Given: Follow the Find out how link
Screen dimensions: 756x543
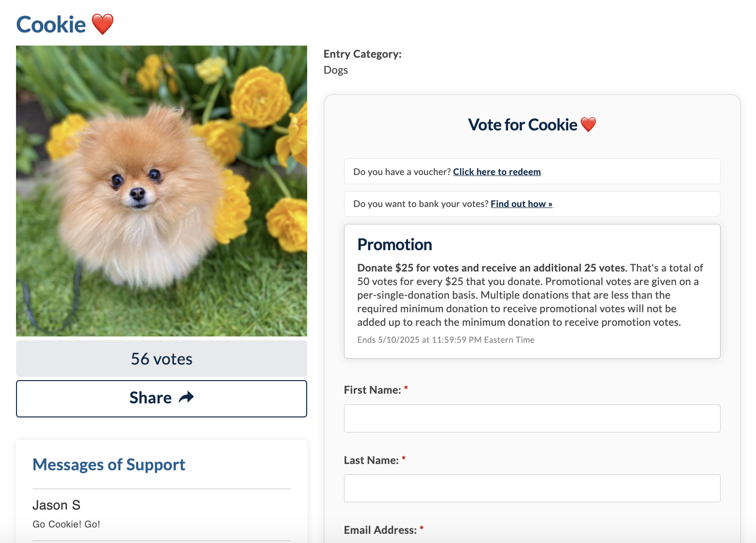Looking at the screenshot, I should [521, 204].
